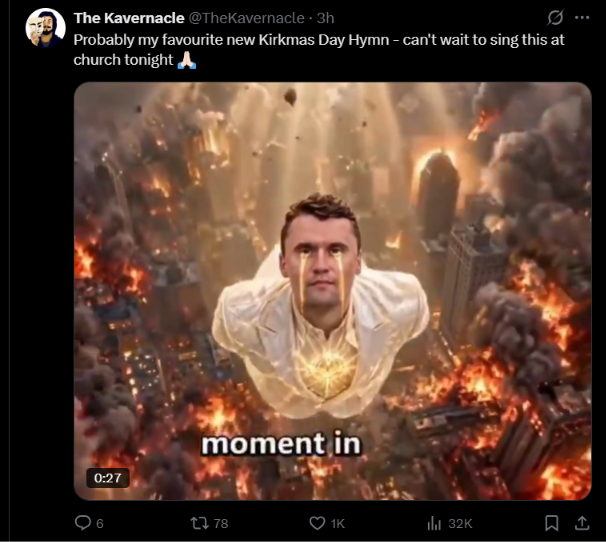This screenshot has width=606, height=542.
Task: Open the 3h timestamp permalink
Action: [x=325, y=18]
